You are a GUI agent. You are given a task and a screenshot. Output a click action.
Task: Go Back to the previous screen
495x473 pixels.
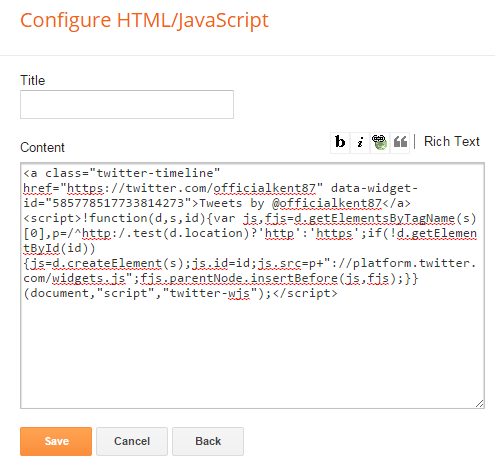pyautogui.click(x=208, y=441)
